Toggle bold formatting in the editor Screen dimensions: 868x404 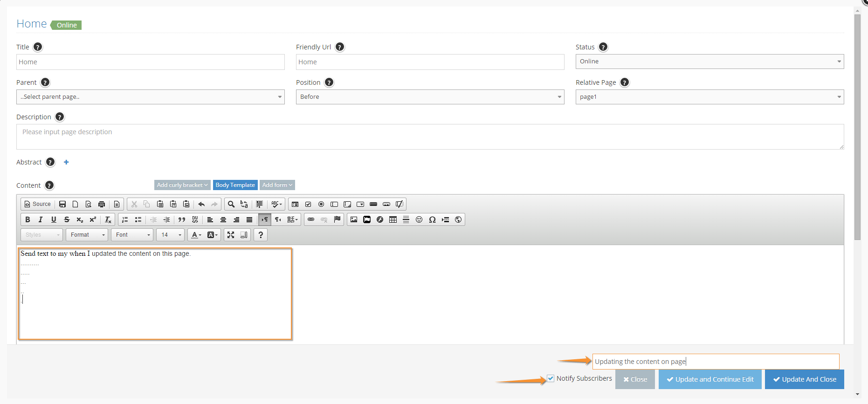28,219
